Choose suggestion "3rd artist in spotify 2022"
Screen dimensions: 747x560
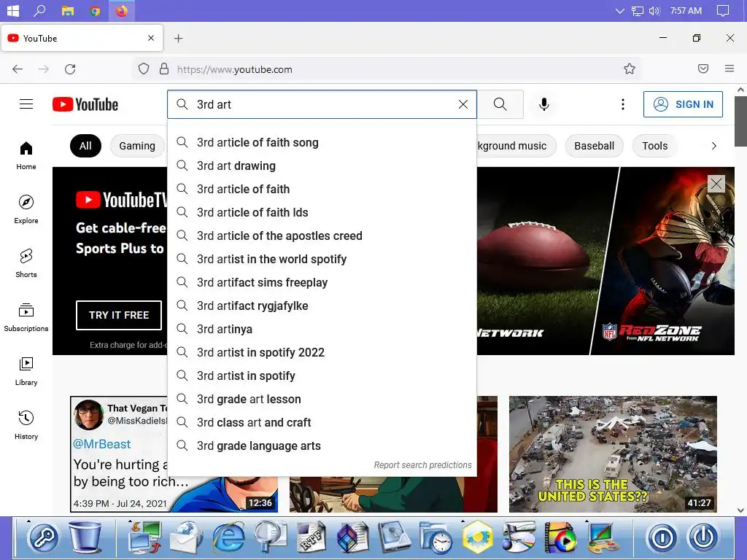[322, 352]
